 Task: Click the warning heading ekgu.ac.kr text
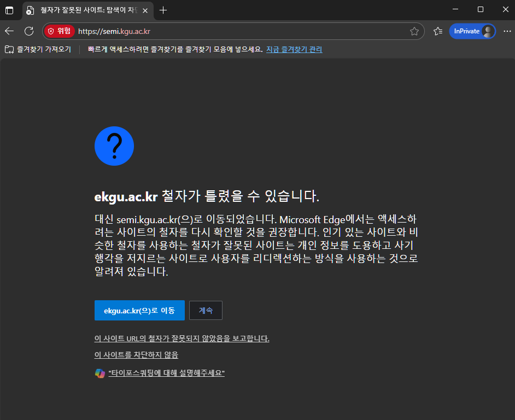(126, 197)
